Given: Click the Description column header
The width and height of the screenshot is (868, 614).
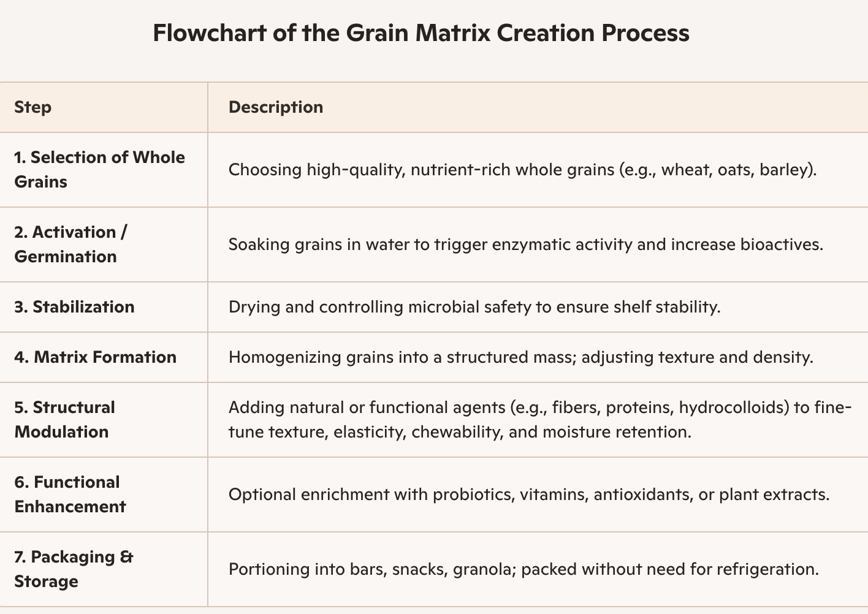Looking at the screenshot, I should (276, 107).
